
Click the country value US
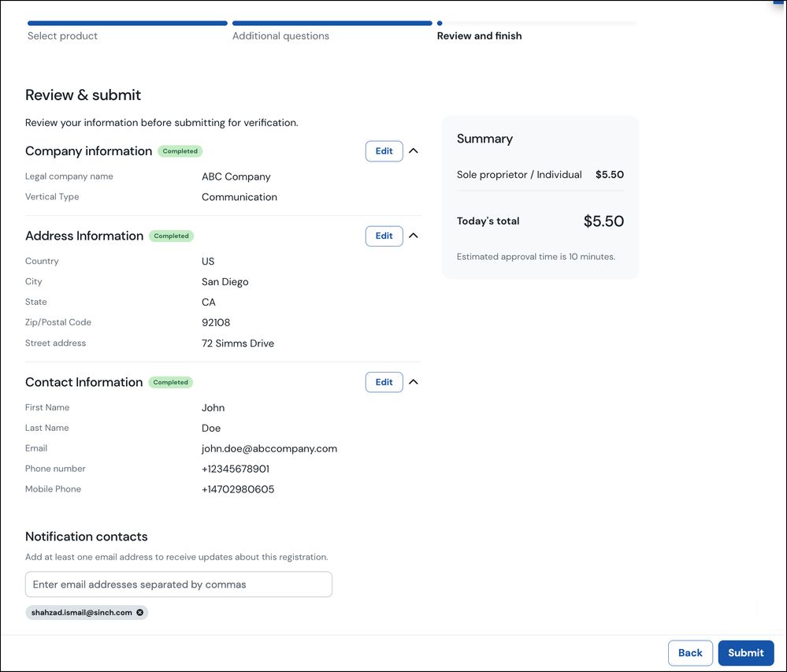click(x=208, y=262)
